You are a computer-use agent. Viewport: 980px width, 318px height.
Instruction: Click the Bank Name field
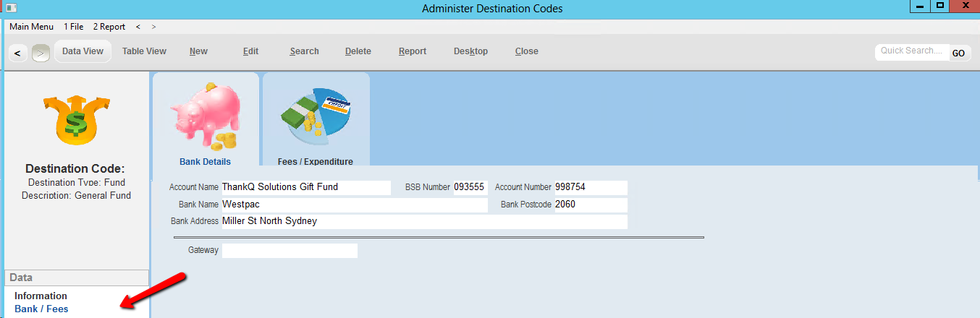(x=354, y=205)
